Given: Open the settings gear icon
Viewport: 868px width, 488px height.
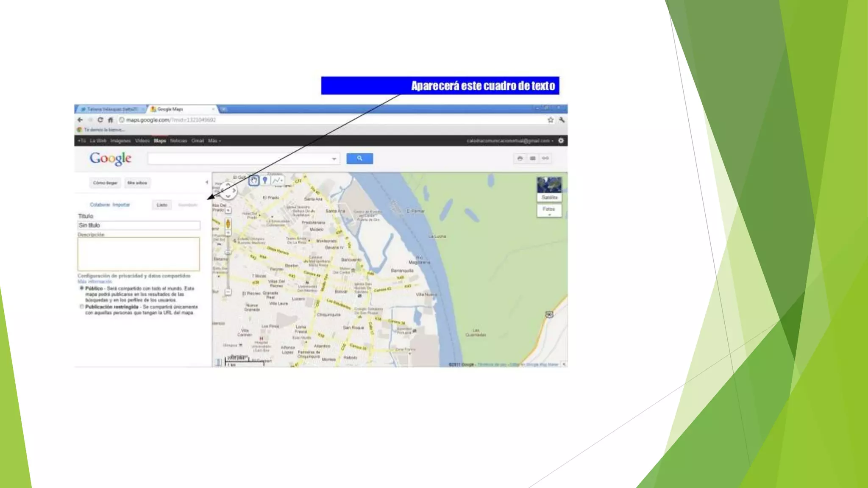Looking at the screenshot, I should click(561, 141).
